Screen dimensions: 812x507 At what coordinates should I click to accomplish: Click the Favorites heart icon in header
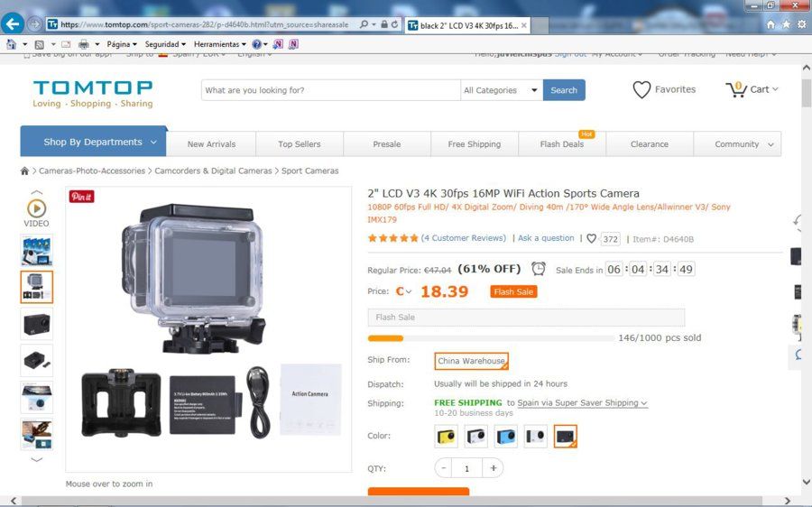641,89
